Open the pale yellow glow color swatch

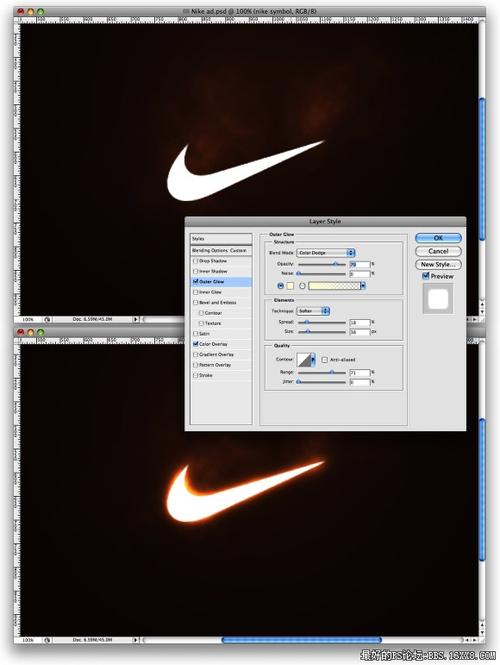(x=290, y=286)
